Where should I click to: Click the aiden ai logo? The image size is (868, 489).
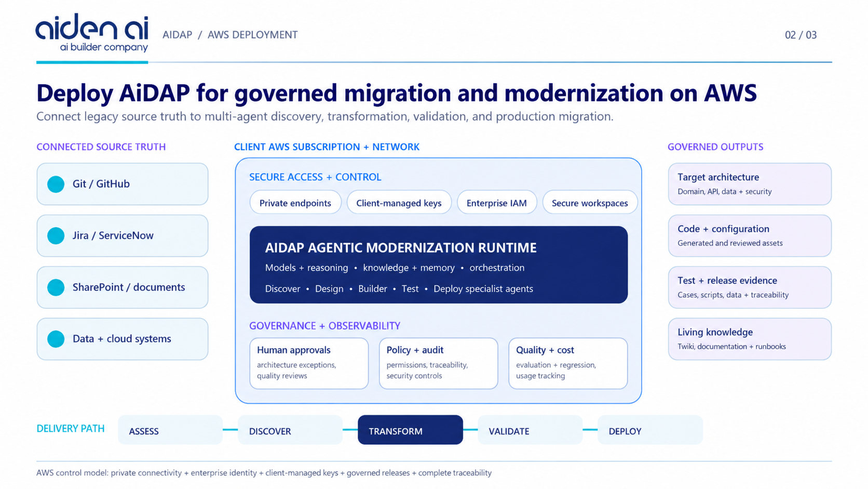pyautogui.click(x=92, y=33)
